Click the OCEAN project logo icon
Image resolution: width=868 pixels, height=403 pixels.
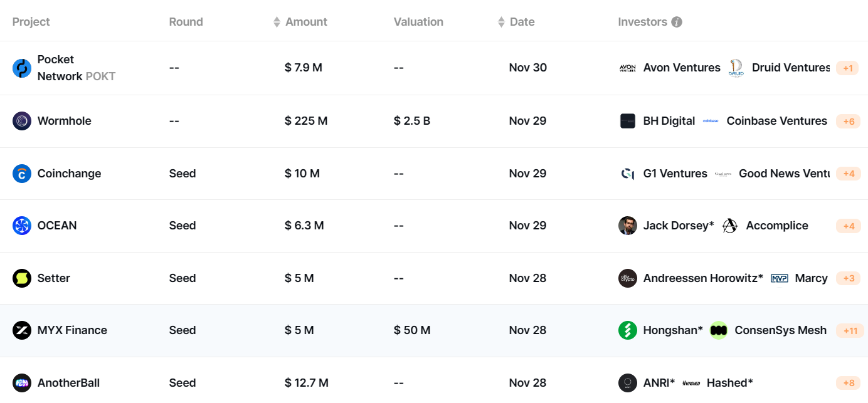coord(22,226)
